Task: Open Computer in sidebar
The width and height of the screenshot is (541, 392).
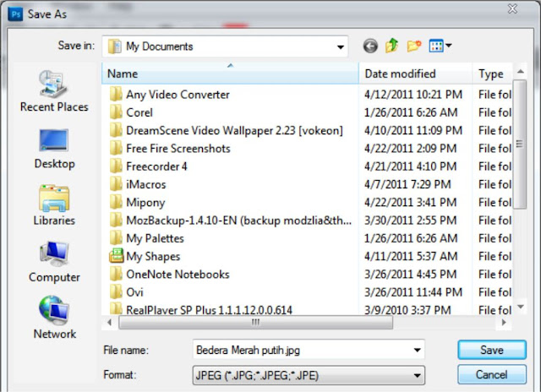Action: point(54,262)
